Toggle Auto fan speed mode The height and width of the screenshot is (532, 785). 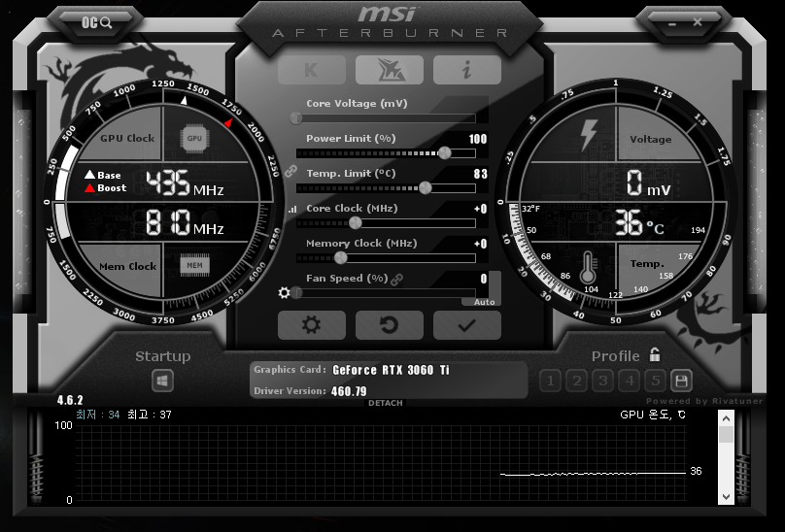[484, 302]
